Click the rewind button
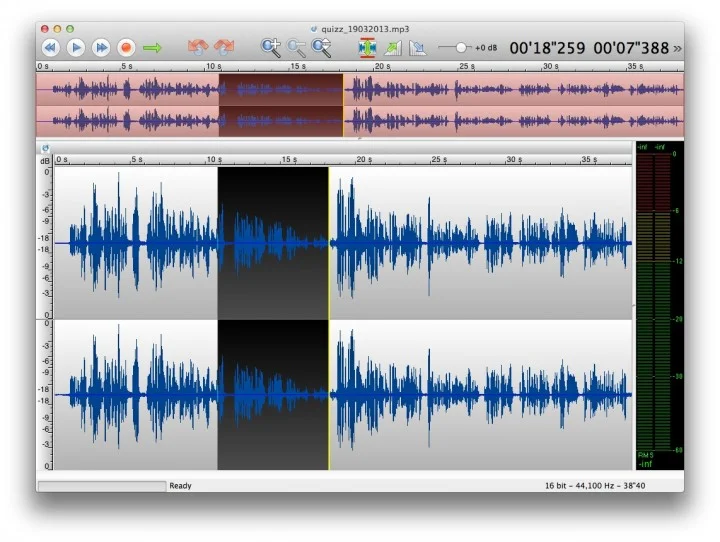The image size is (720, 542). tap(50, 47)
